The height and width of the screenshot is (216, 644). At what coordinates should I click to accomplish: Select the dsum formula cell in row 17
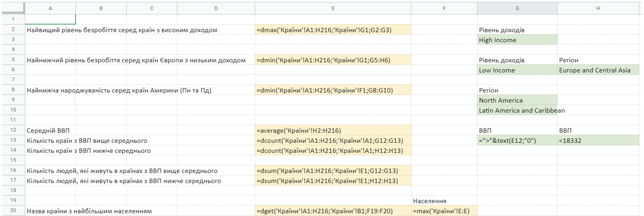[x=333, y=181]
